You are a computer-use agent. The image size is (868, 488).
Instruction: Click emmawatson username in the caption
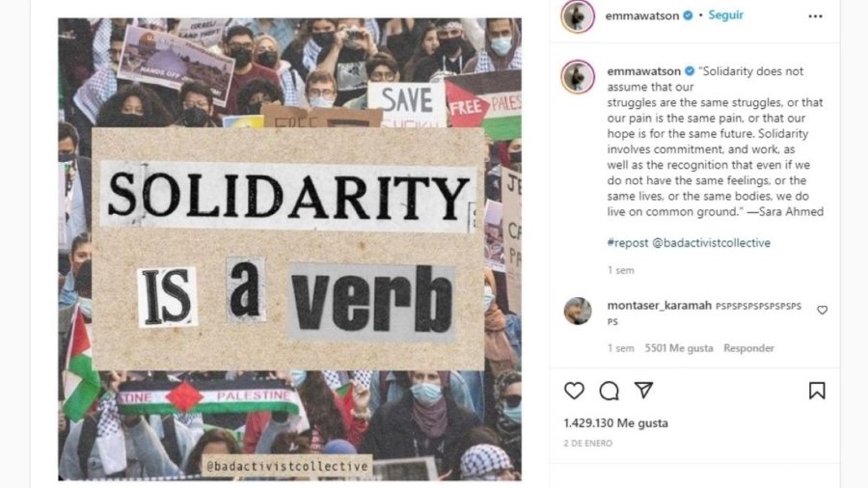point(644,70)
